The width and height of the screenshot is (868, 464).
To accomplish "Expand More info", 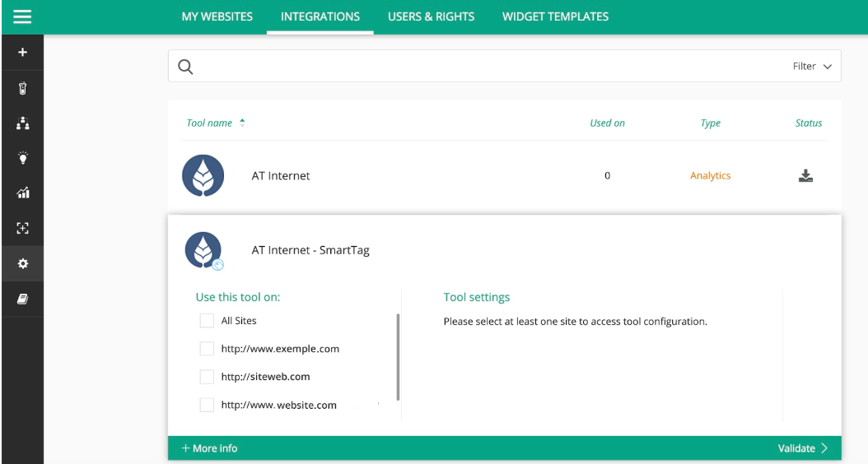I will (209, 448).
